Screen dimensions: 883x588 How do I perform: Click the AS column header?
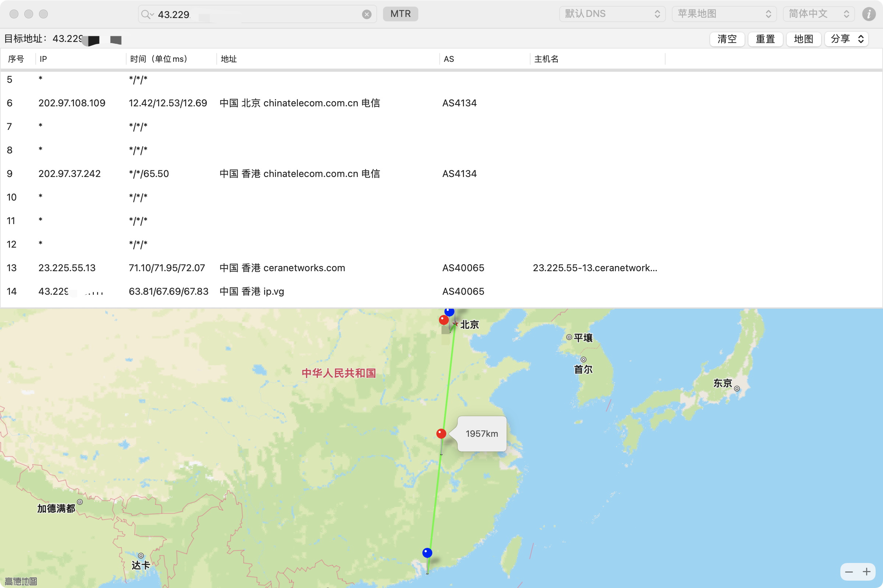pos(449,59)
